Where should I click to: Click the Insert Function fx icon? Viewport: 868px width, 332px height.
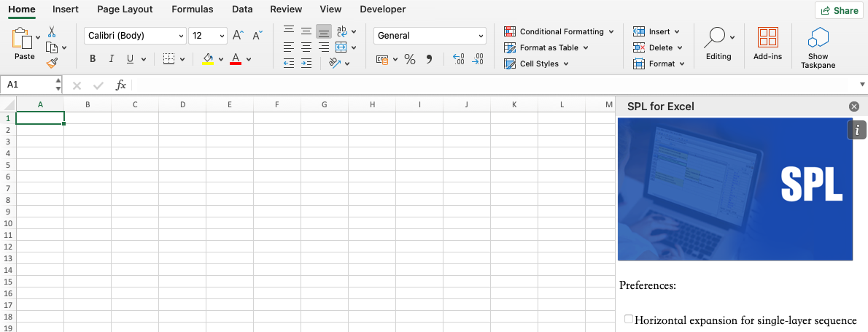click(121, 85)
